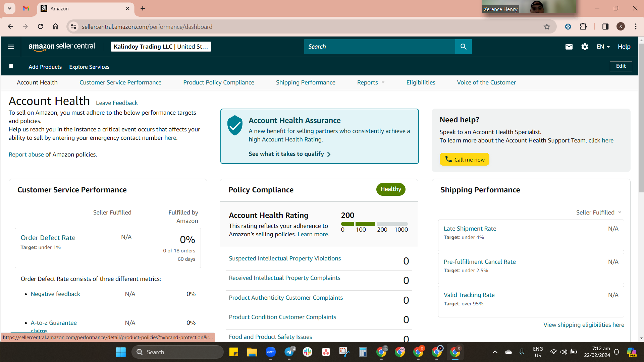Click the Add Products link
The height and width of the screenshot is (362, 644).
pos(45,67)
